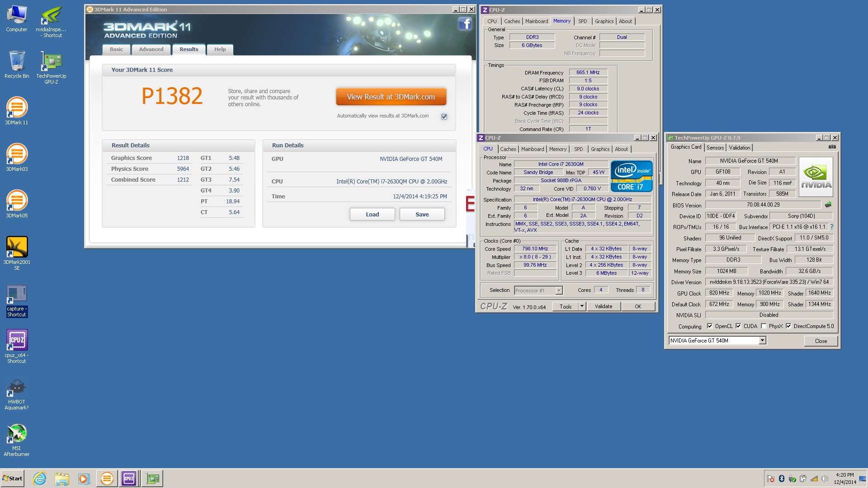
Task: Switch to 3DMark 11 taskbar button
Action: [107, 479]
